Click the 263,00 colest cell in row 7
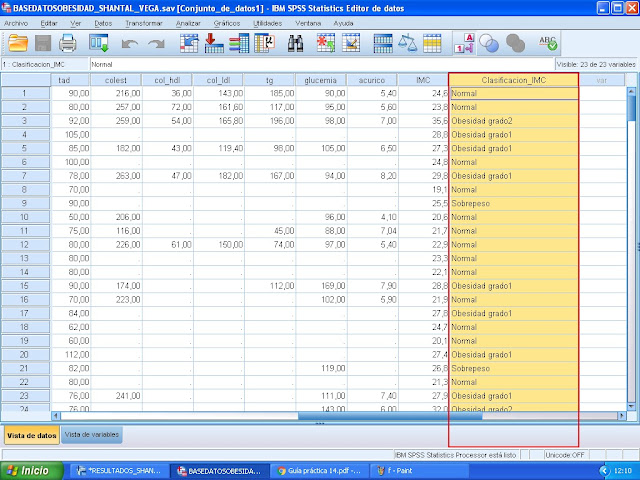640x480 pixels. point(116,176)
